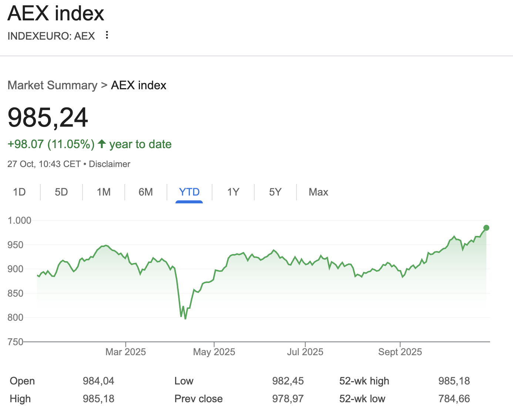Viewport: 513px width, 420px height.
Task: Click the chart's April 2025 lowest dip
Action: point(185,318)
